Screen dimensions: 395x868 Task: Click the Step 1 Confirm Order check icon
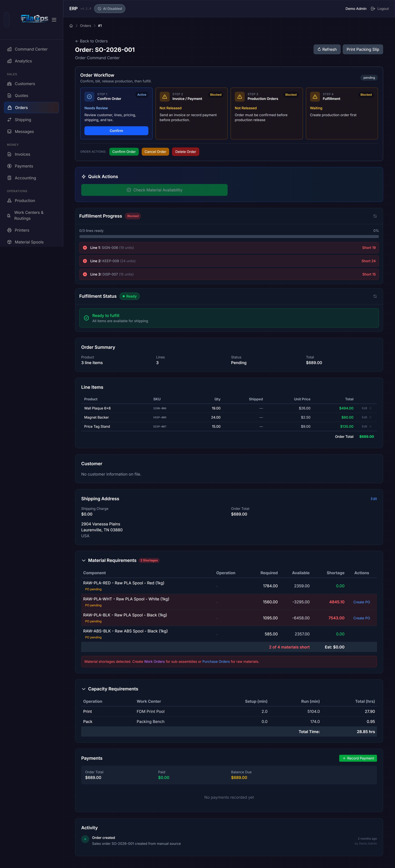89,97
